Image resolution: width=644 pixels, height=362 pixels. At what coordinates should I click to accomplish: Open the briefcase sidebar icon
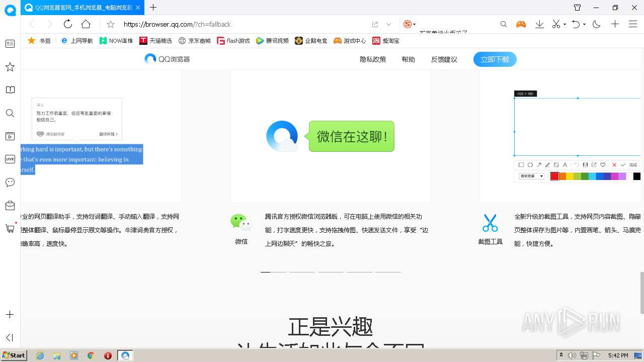pyautogui.click(x=10, y=206)
